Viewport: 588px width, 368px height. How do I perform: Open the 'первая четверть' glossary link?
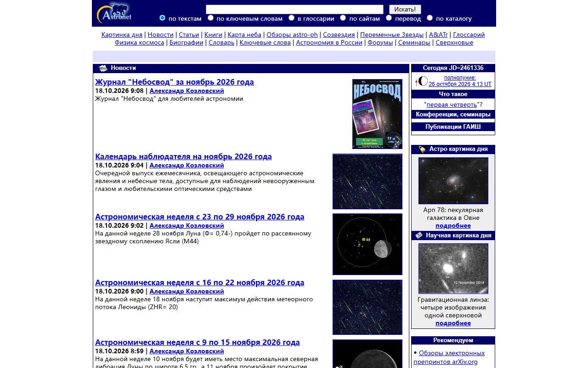(452, 104)
